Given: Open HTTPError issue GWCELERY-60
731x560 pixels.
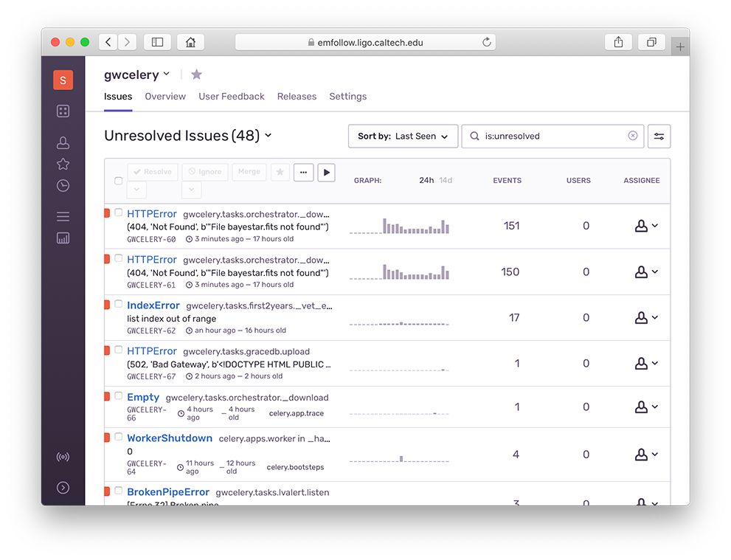Looking at the screenshot, I should (x=152, y=214).
